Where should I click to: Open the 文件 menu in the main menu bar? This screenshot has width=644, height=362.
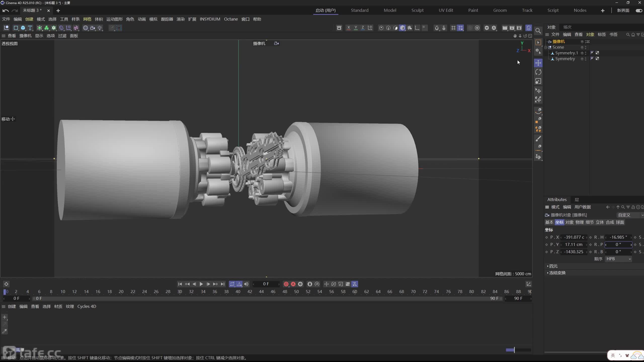tap(6, 19)
